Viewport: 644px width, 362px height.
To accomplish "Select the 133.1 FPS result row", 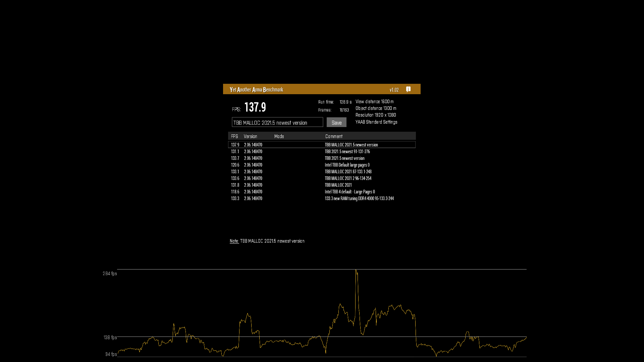I will tap(322, 172).
